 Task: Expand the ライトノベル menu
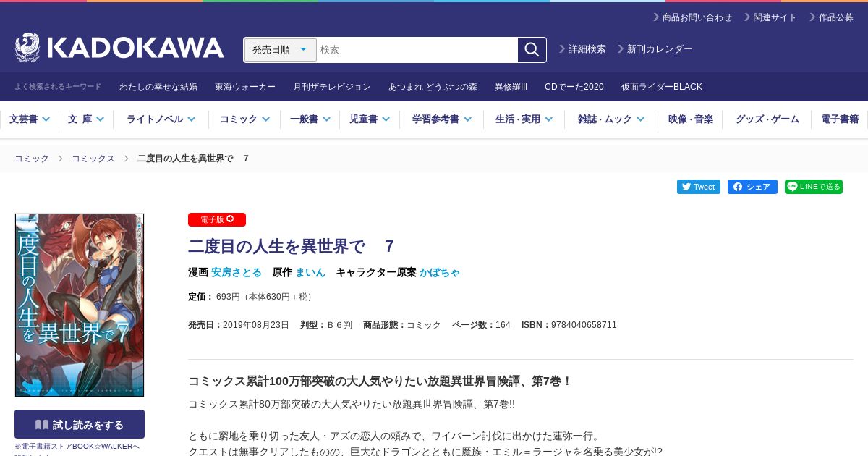pos(161,119)
